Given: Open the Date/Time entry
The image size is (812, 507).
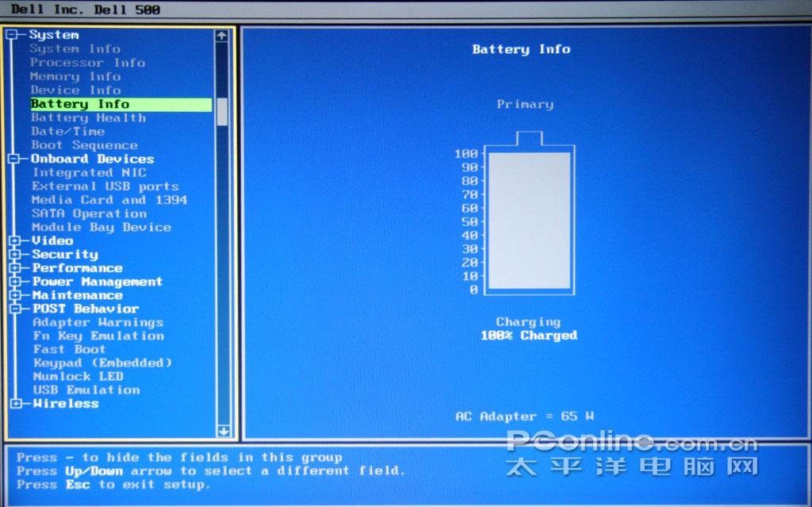Looking at the screenshot, I should pyautogui.click(x=67, y=132).
